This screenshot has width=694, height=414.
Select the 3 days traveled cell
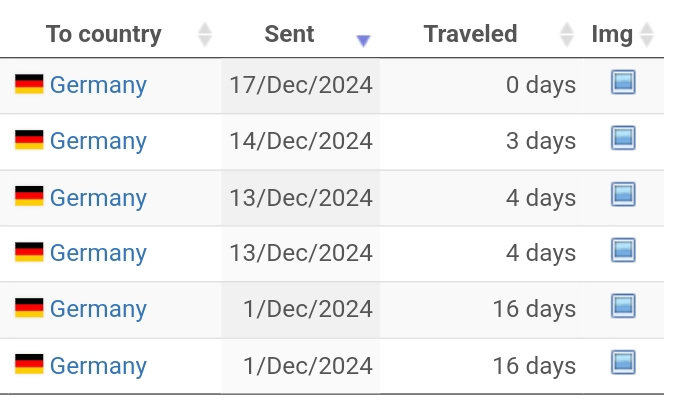(482, 142)
